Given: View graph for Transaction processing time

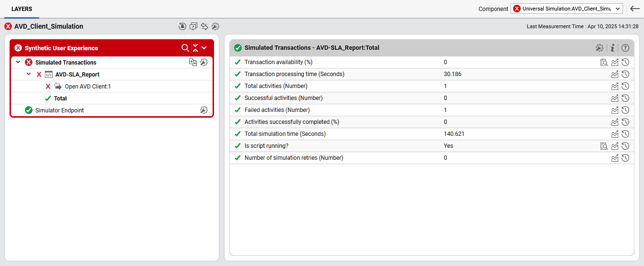Looking at the screenshot, I should click(615, 74).
